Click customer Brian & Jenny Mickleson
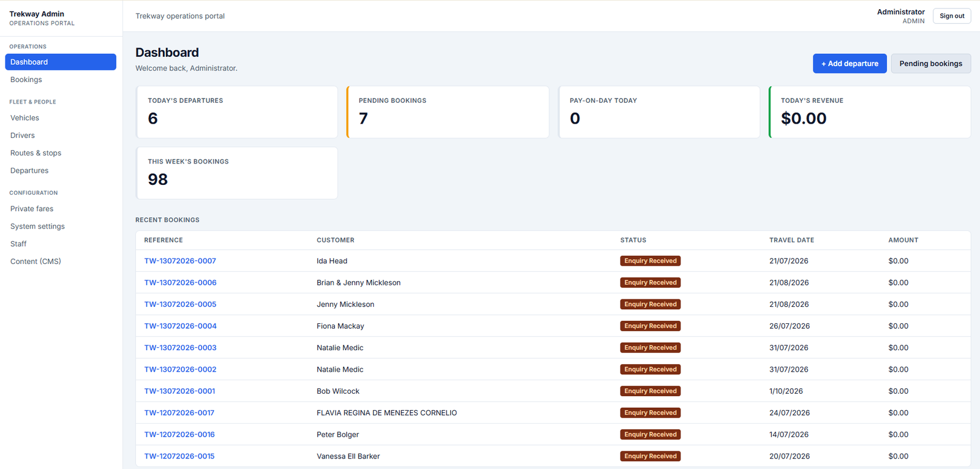Image resolution: width=980 pixels, height=469 pixels. [358, 283]
